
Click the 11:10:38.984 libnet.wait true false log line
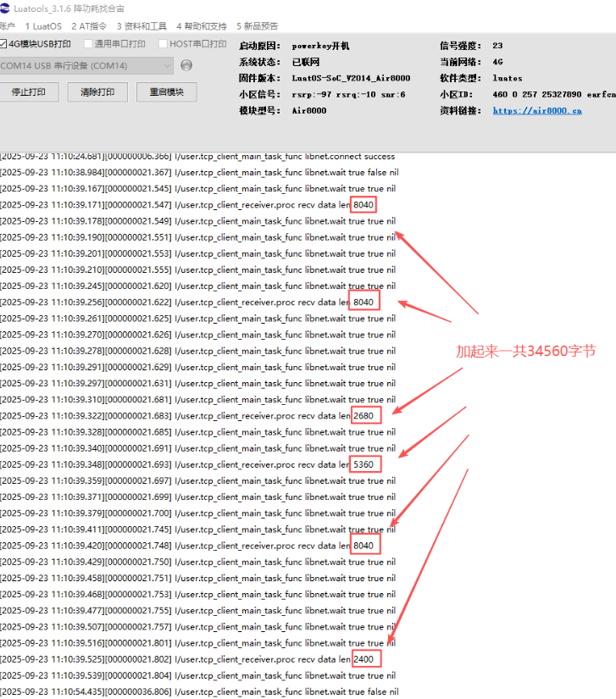(x=199, y=173)
